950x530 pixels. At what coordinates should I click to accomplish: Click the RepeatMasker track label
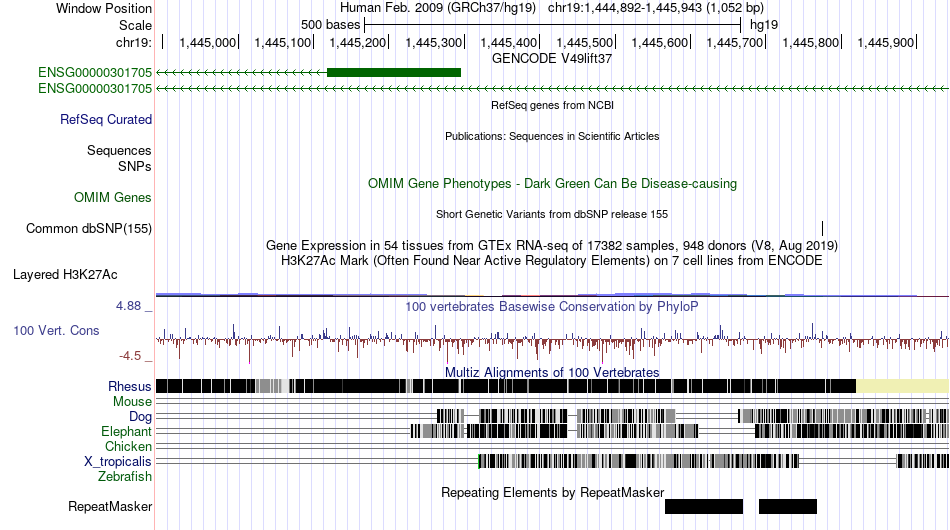pyautogui.click(x=110, y=506)
